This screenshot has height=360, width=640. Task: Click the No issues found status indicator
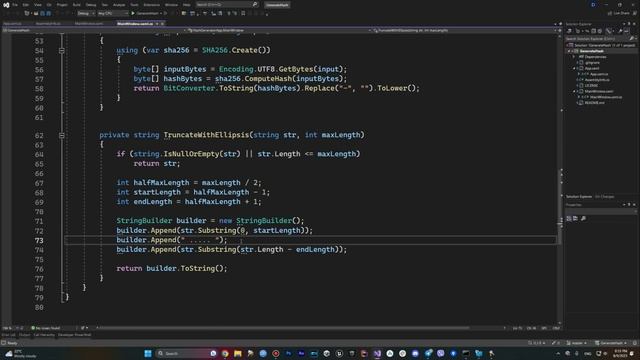(x=46, y=328)
